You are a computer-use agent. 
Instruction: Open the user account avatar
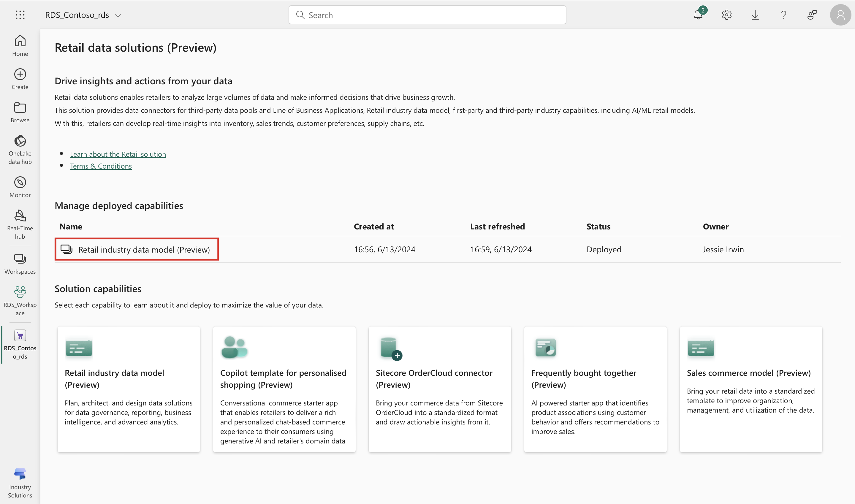click(840, 15)
